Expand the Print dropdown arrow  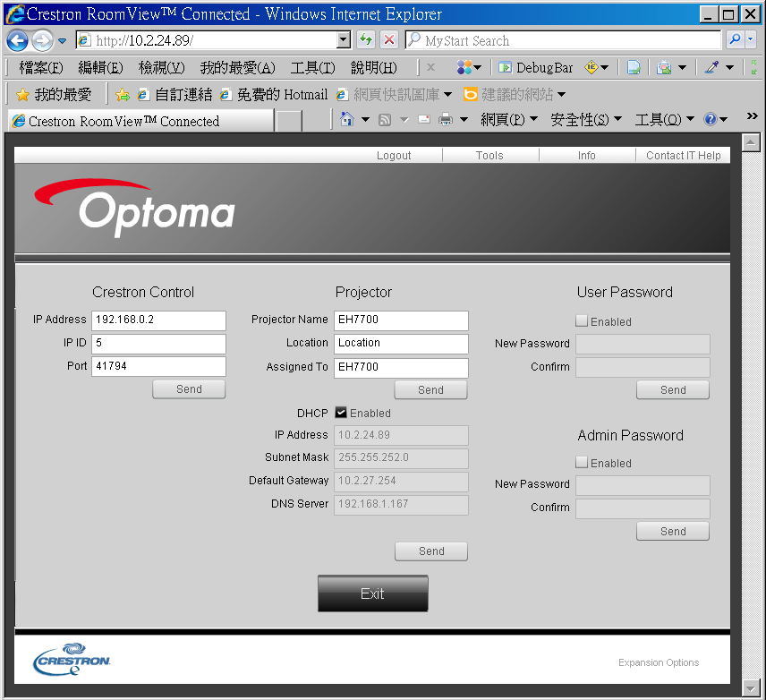[464, 119]
